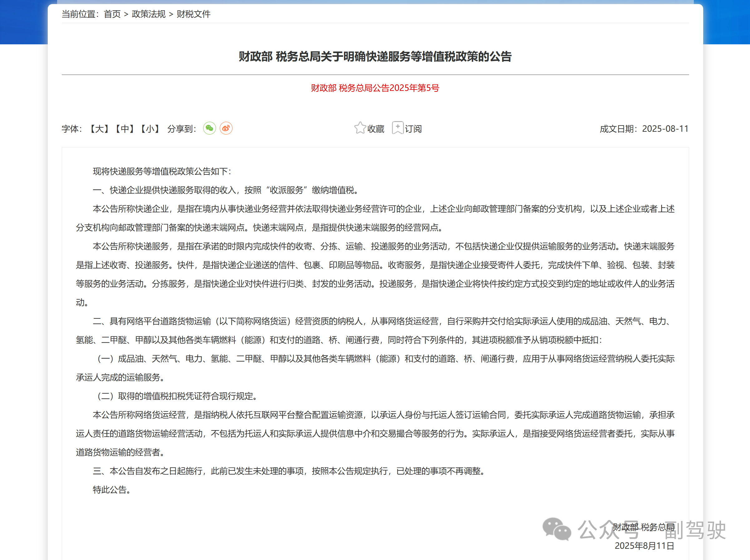Open 财税文件 breadcrumb link
Viewport: 750px width, 560px height.
[x=194, y=14]
